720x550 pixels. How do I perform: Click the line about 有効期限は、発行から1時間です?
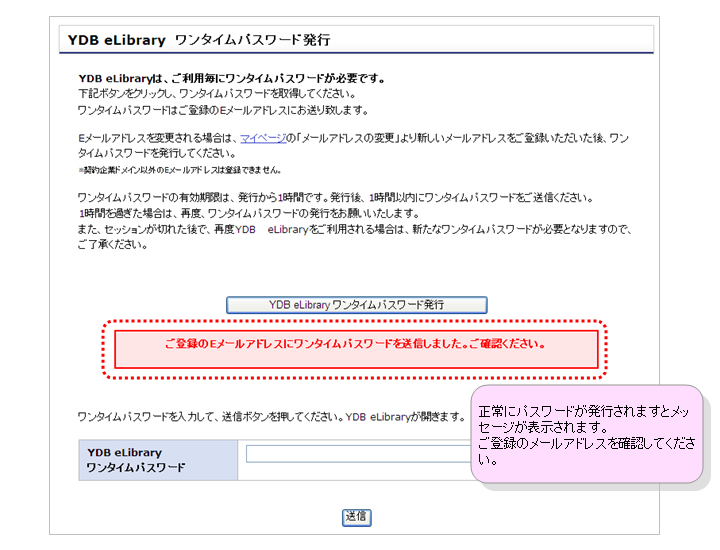coord(335,198)
